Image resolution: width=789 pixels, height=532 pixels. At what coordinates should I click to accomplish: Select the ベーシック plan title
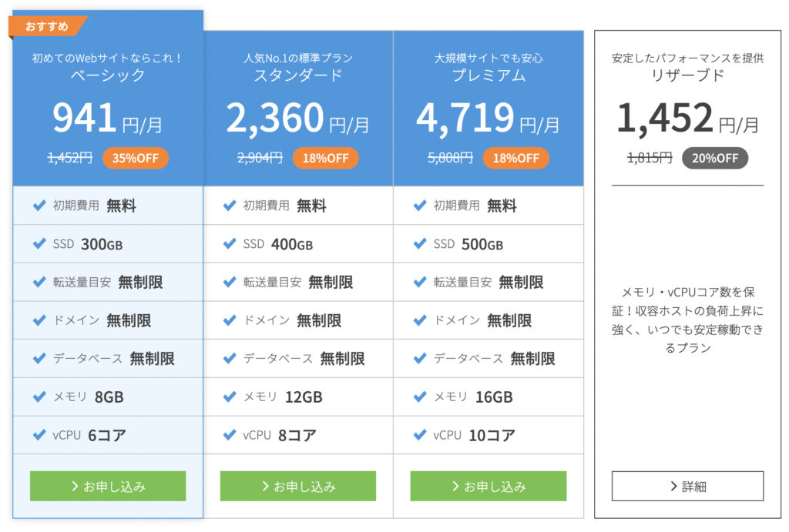point(108,75)
